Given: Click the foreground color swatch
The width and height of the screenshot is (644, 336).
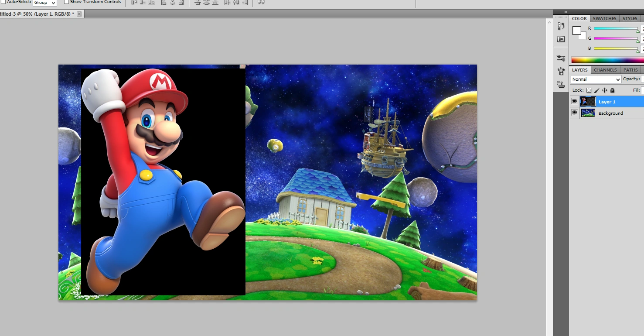Looking at the screenshot, I should pyautogui.click(x=577, y=31).
